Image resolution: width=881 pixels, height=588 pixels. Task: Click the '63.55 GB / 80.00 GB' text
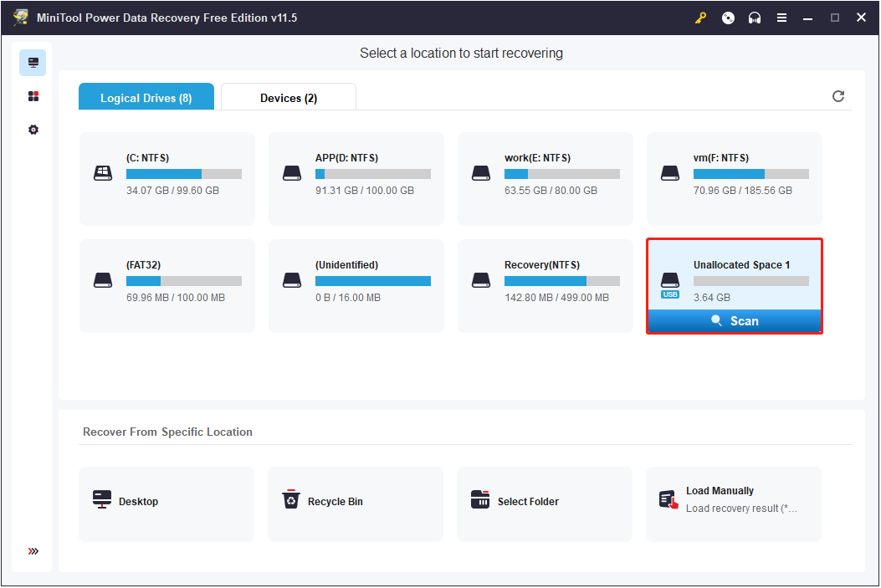[551, 191]
